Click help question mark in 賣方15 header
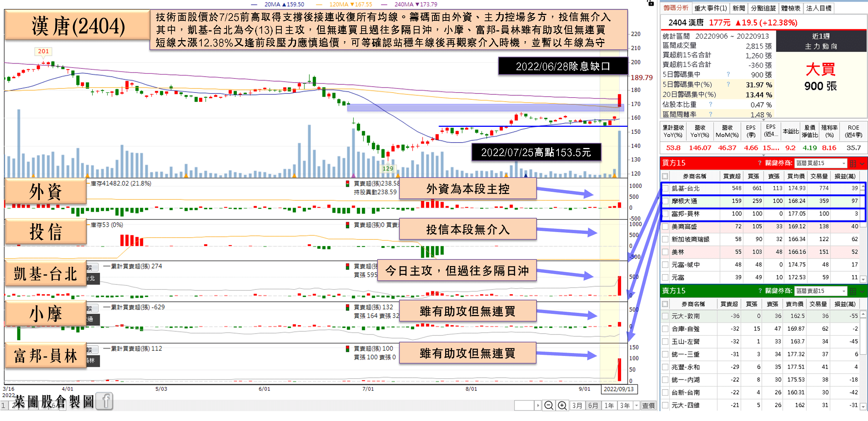Screen dimensions: 868x421 tap(760, 291)
